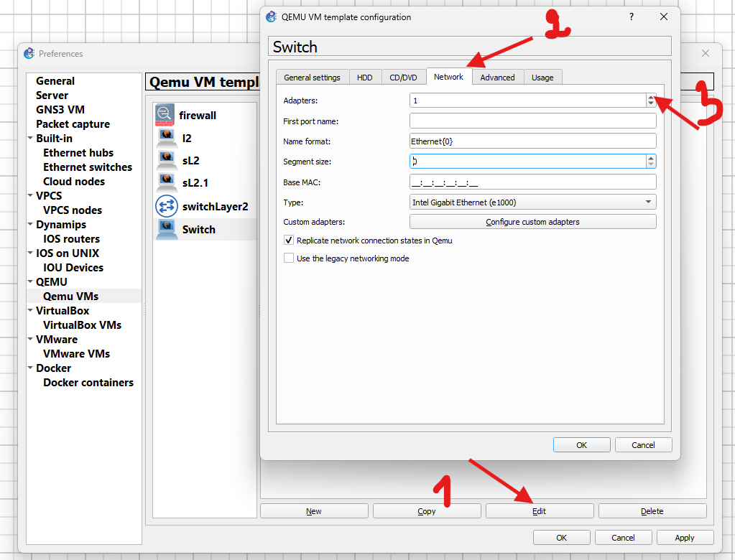The width and height of the screenshot is (735, 560).
Task: Increase the Adapters count with up arrow
Action: point(651,97)
